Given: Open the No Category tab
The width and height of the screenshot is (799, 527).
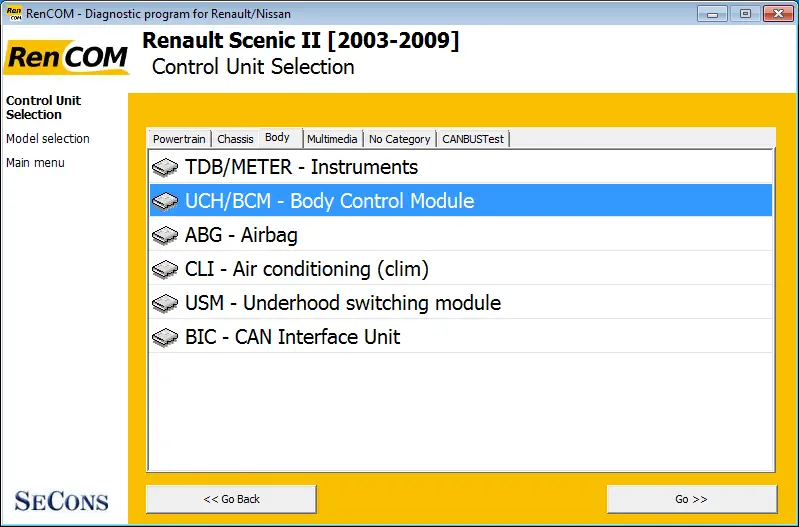Looking at the screenshot, I should (400, 139).
